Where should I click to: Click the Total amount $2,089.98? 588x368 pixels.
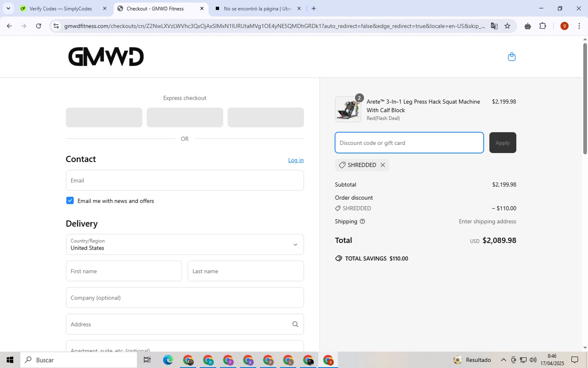click(x=499, y=240)
